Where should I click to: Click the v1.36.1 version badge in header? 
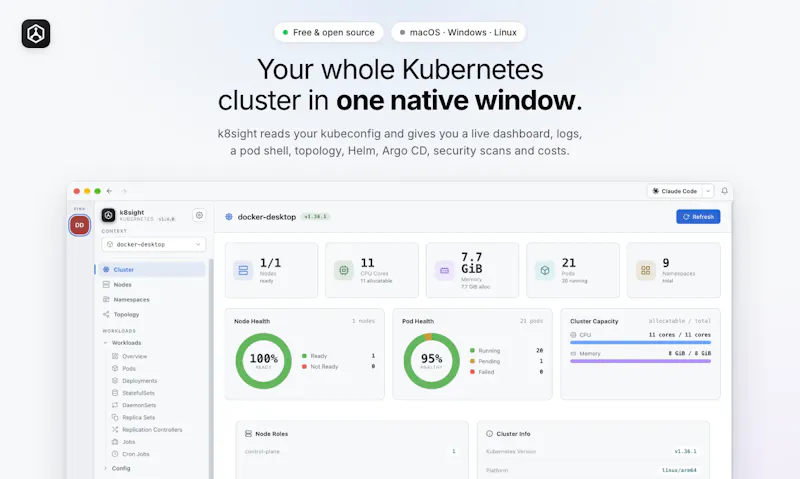pyautogui.click(x=315, y=216)
